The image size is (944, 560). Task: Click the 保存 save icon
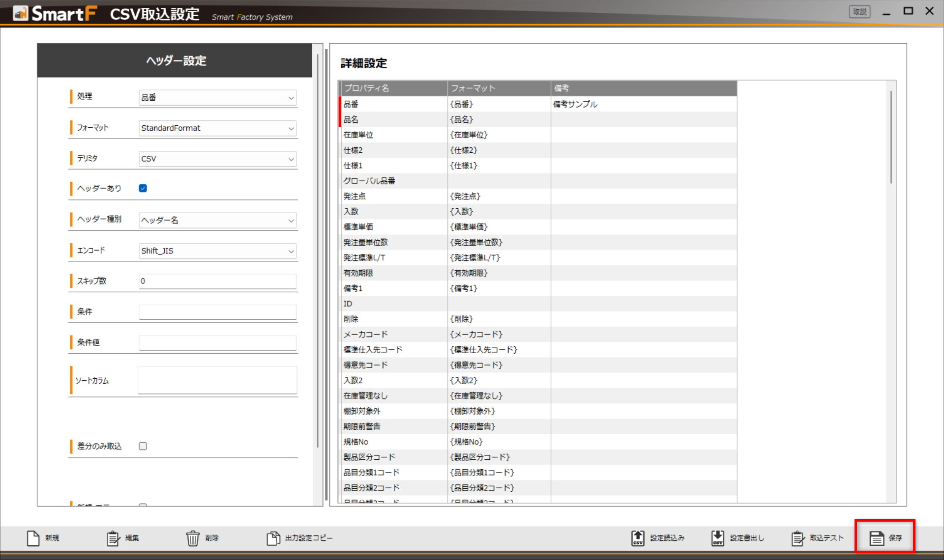(877, 538)
